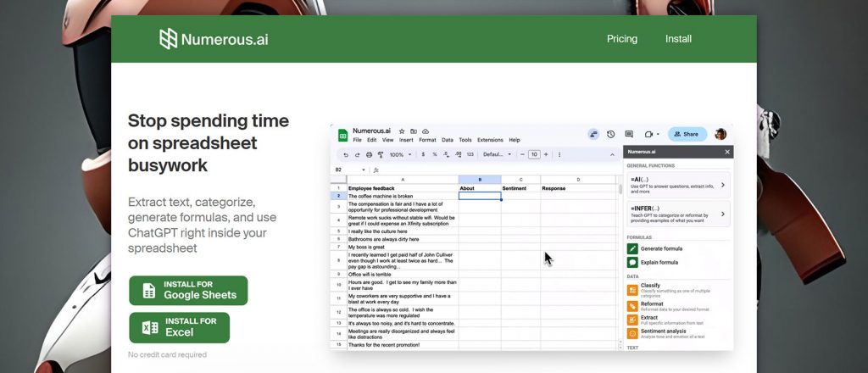The width and height of the screenshot is (868, 373).
Task: Click the Classify icon
Action: [632, 290]
